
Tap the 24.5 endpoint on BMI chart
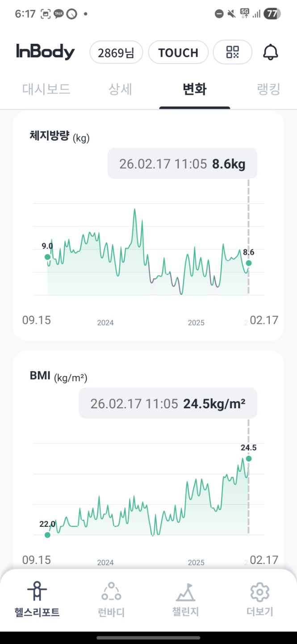click(249, 458)
